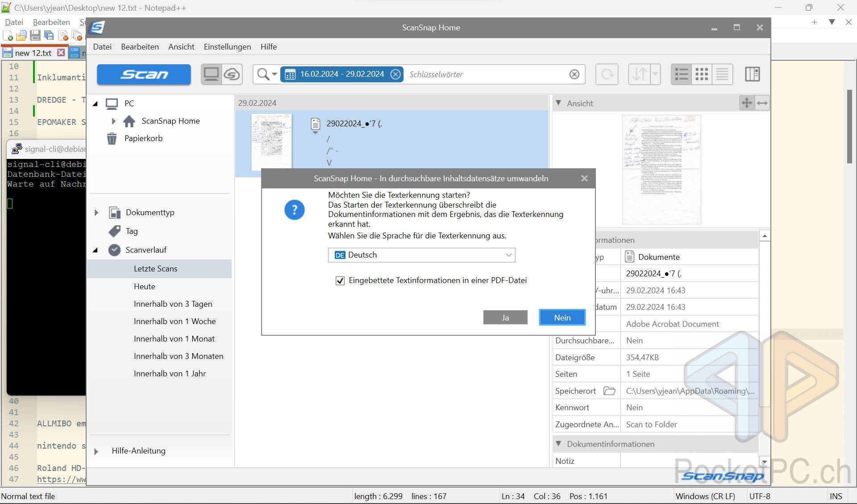Screen dimensions: 857x504
Task: Select Innerhalb von 1 Woche
Action: click(x=175, y=321)
